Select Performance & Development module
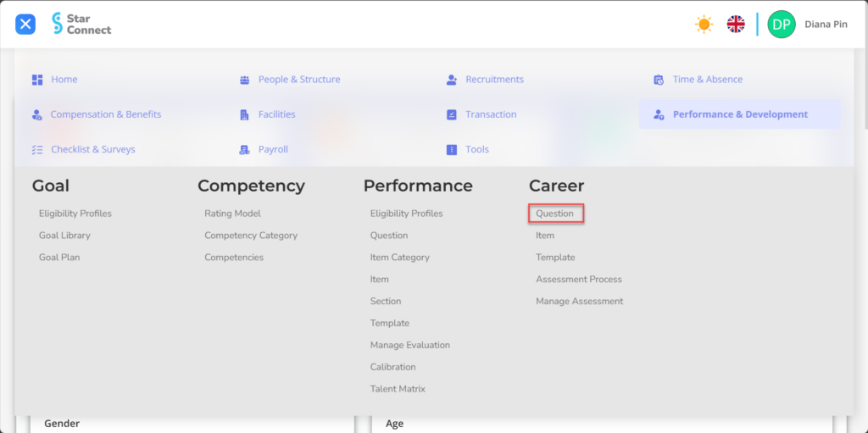 pos(740,114)
